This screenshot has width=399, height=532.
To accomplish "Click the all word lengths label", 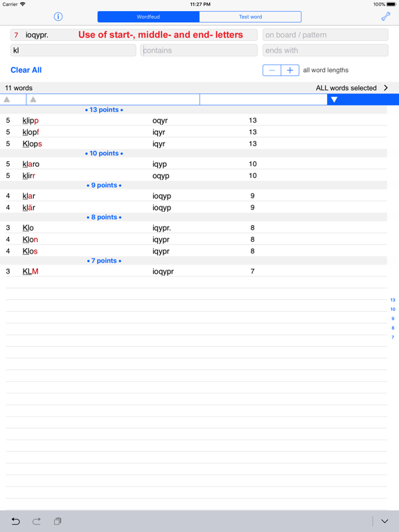I will [x=326, y=70].
